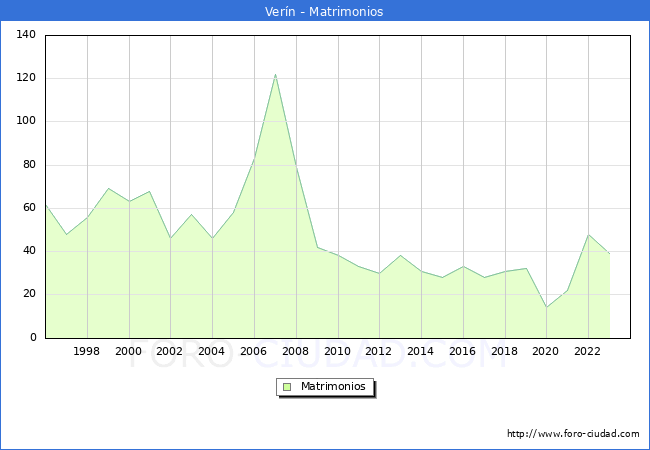Viewport: 650px width, 450px height.
Task: Click the x-axis year 2006
Action: click(253, 351)
